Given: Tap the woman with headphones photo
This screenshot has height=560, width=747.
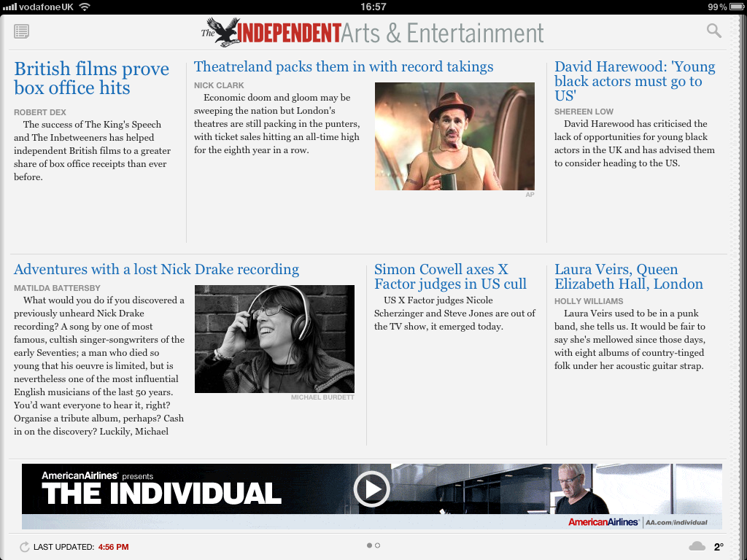Looking at the screenshot, I should coord(274,339).
